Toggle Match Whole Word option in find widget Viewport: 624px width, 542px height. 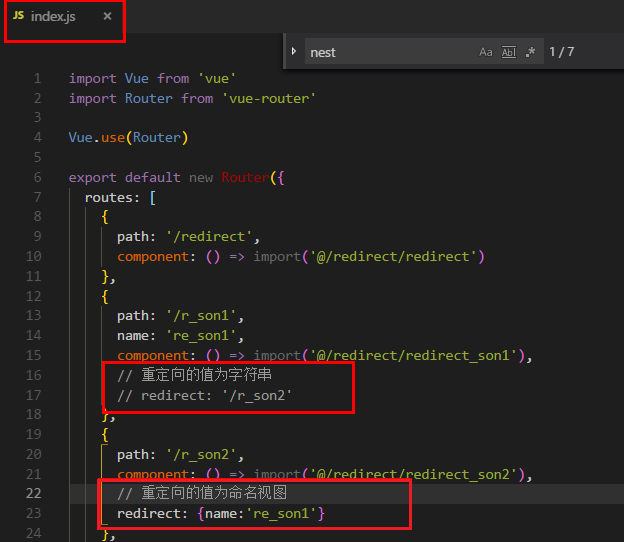pos(509,52)
